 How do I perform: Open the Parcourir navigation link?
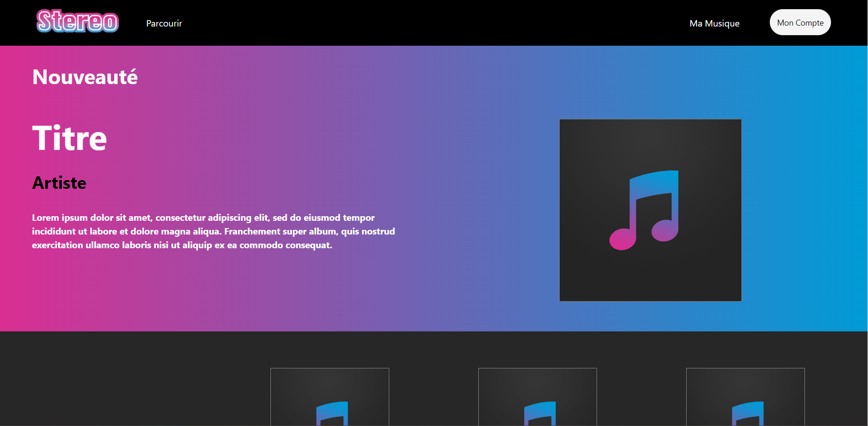(164, 23)
